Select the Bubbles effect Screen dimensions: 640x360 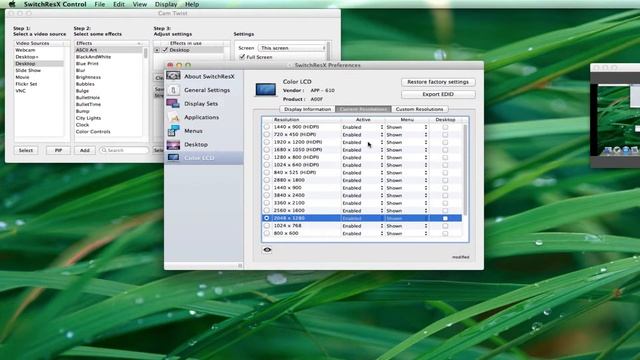coord(85,84)
